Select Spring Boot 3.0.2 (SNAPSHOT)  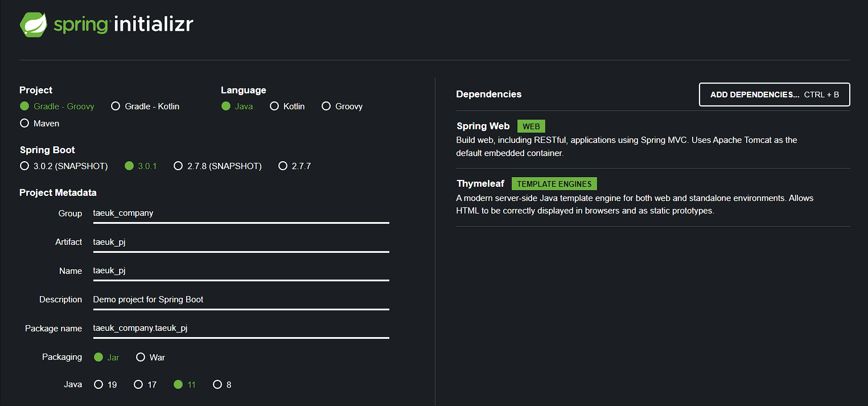click(x=64, y=166)
